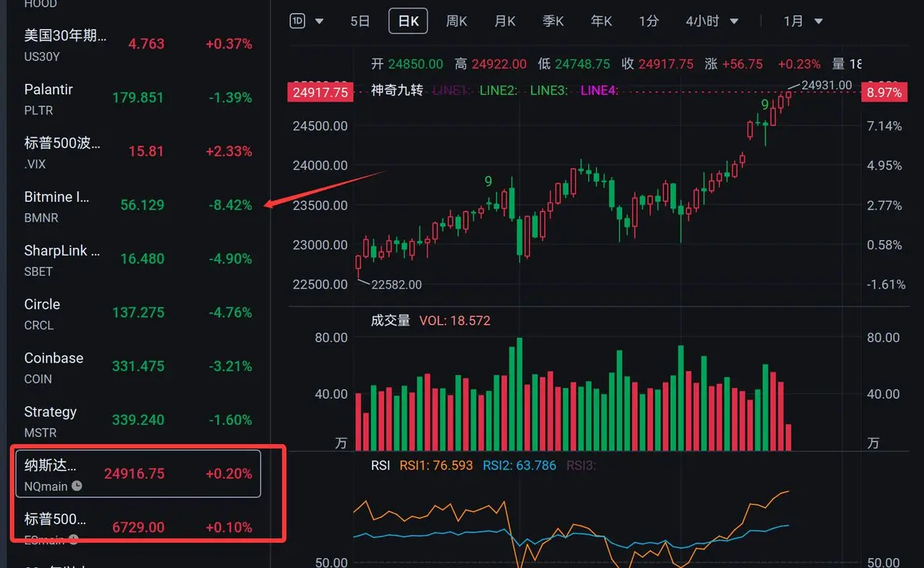
Task: Select the Coinbase COIN watchlist row
Action: pos(138,367)
